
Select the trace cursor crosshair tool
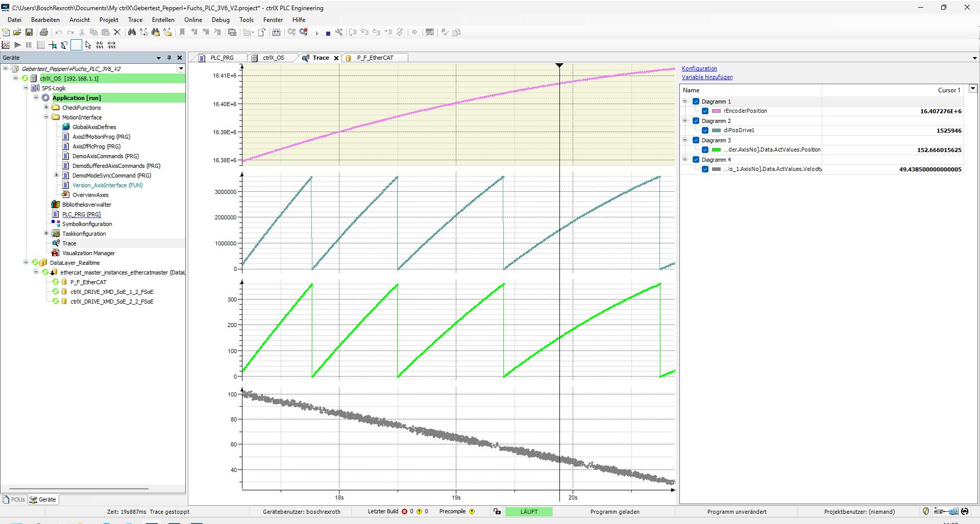53,45
